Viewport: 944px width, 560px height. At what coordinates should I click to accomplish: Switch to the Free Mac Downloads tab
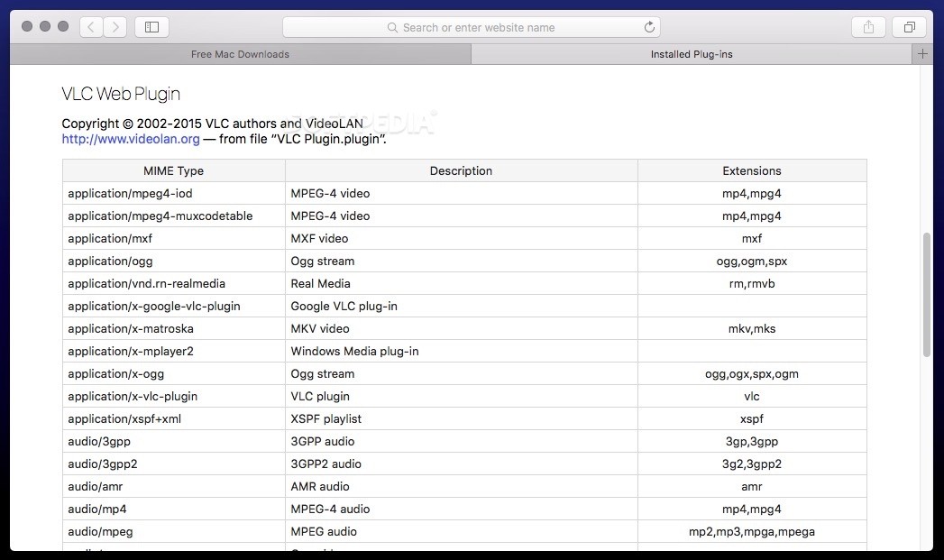click(x=239, y=54)
